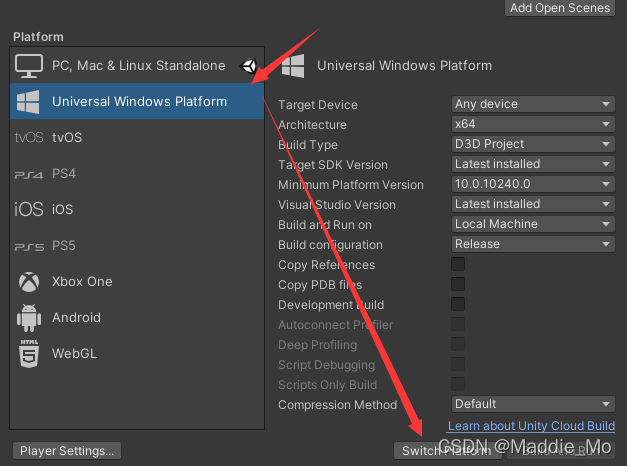Click the Target Device label
The width and height of the screenshot is (627, 466).
[x=318, y=105]
